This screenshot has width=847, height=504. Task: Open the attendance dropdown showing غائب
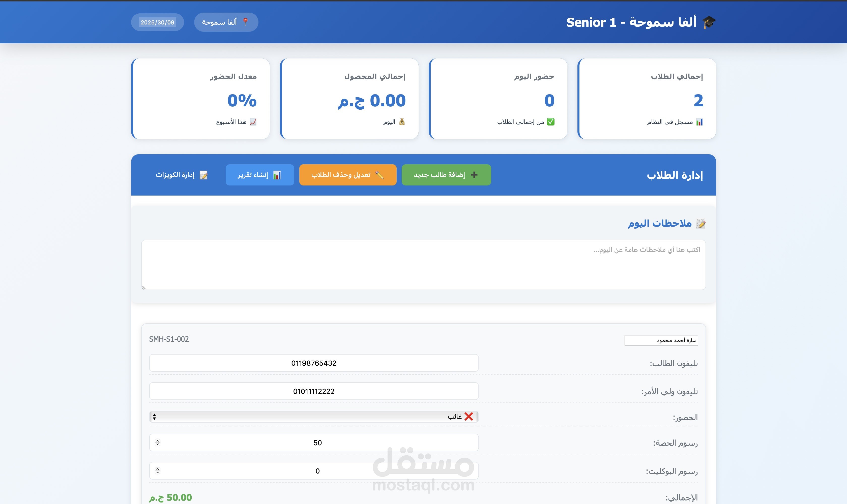click(x=314, y=417)
